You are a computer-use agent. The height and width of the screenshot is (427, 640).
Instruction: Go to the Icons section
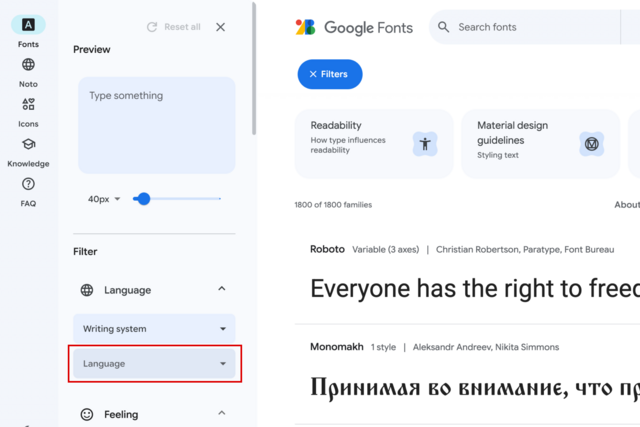pyautogui.click(x=28, y=105)
